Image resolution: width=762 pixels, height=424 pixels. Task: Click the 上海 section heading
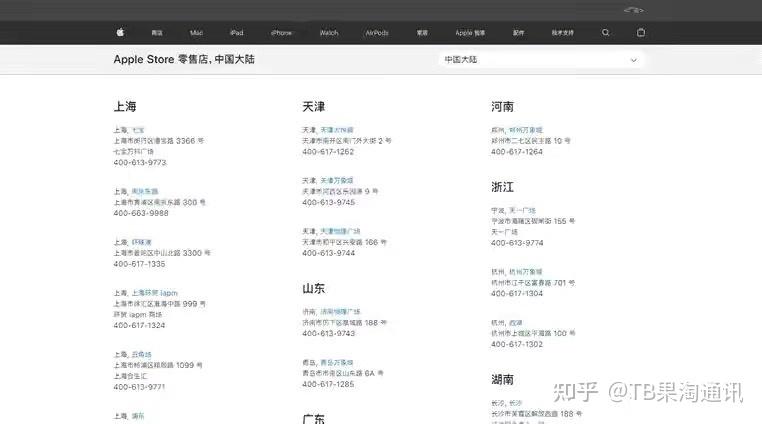[x=125, y=106]
